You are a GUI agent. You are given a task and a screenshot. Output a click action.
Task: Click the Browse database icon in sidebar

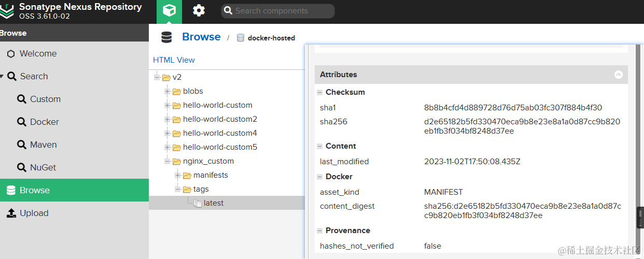11,191
